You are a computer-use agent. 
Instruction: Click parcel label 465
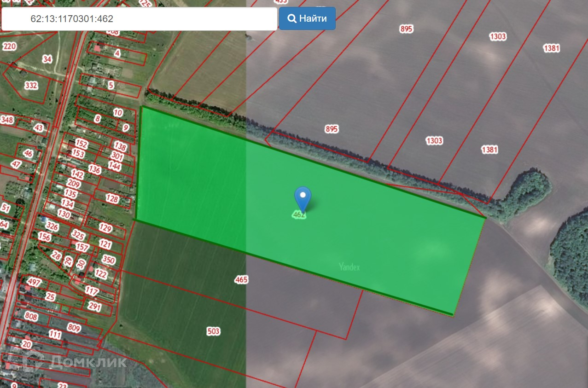pos(241,279)
